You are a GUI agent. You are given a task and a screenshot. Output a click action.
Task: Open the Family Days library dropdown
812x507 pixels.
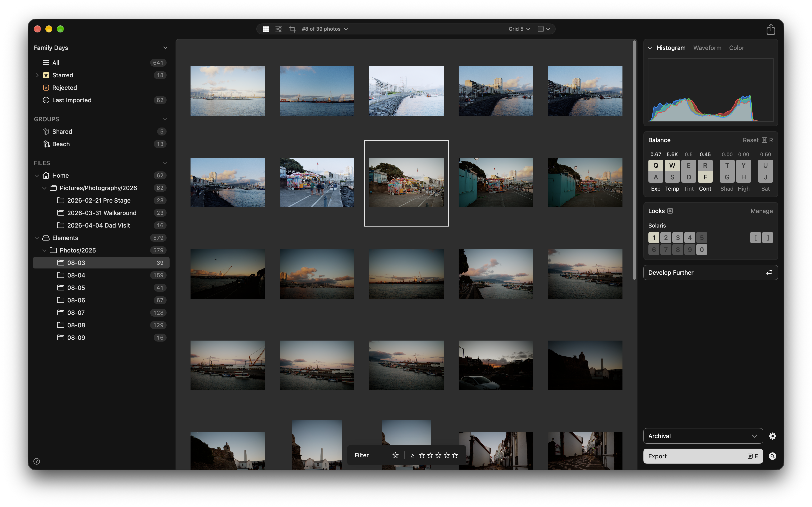pos(165,48)
